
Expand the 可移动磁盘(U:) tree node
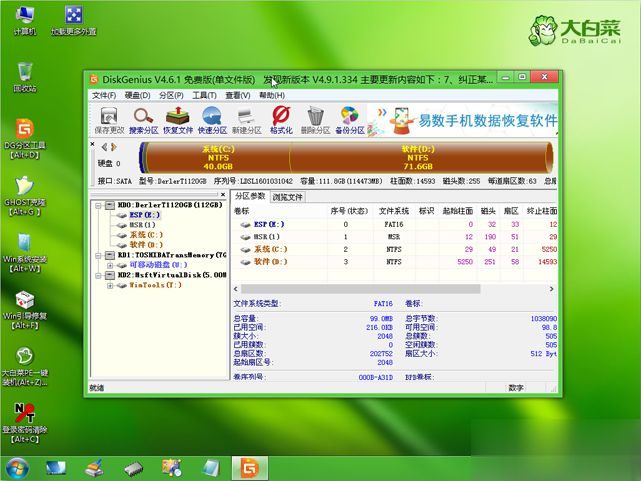tap(109, 264)
